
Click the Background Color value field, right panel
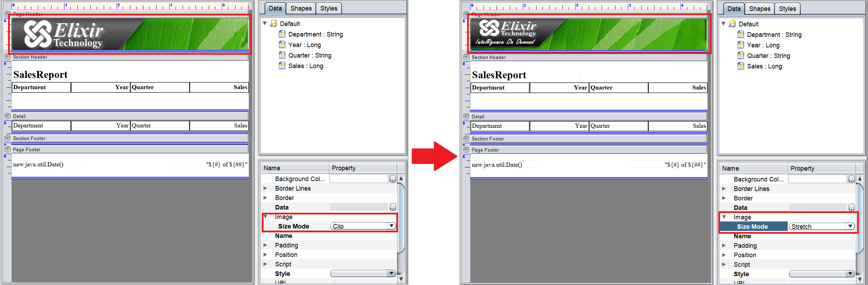pos(817,179)
